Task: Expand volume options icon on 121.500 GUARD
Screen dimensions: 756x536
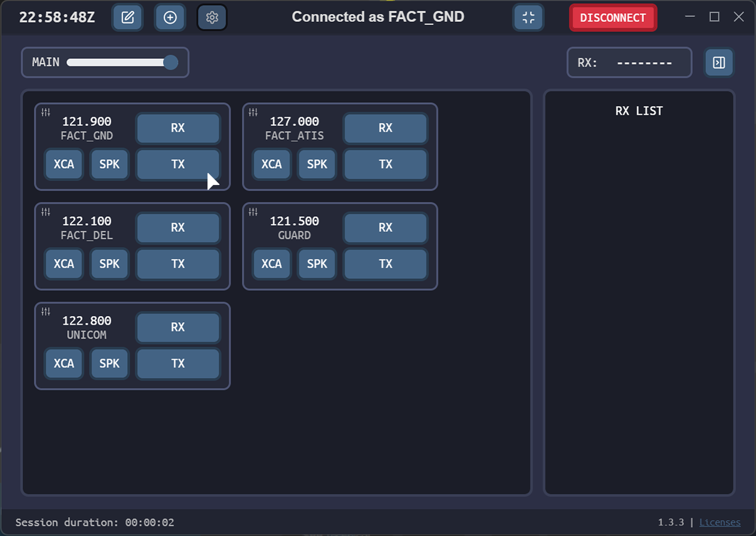Action: (x=253, y=212)
